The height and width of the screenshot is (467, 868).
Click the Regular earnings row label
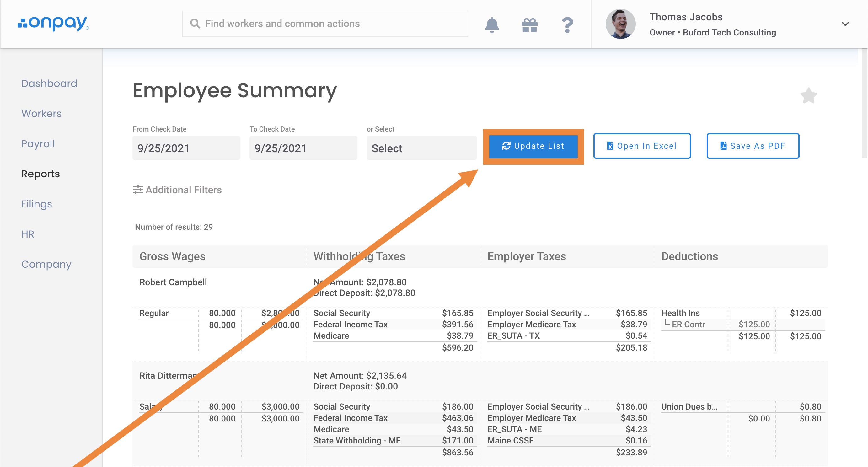pyautogui.click(x=154, y=313)
